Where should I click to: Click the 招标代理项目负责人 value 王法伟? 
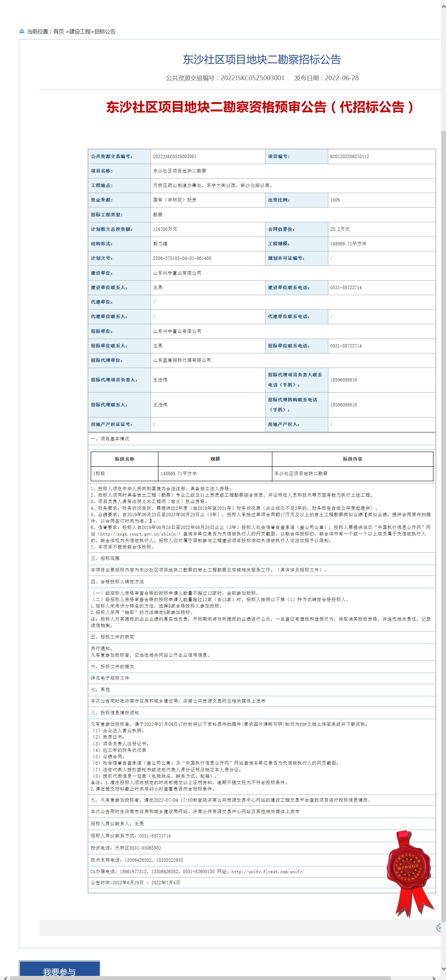coord(160,380)
